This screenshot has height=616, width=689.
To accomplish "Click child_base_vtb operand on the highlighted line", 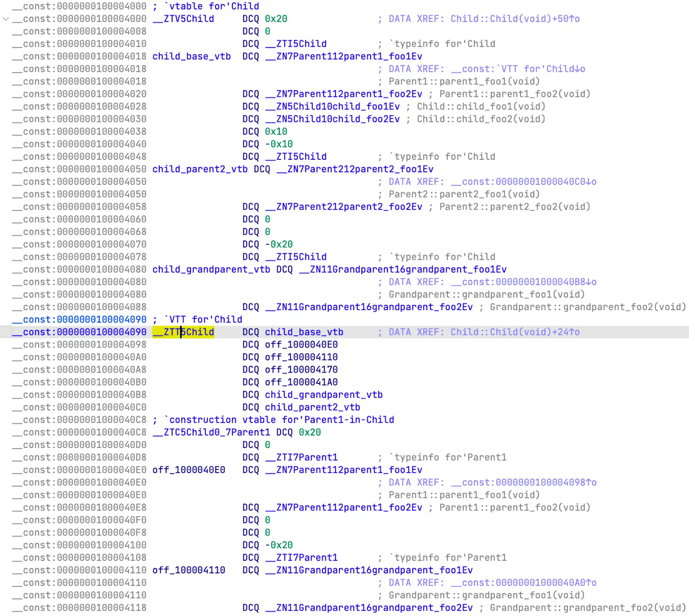I will point(304,332).
